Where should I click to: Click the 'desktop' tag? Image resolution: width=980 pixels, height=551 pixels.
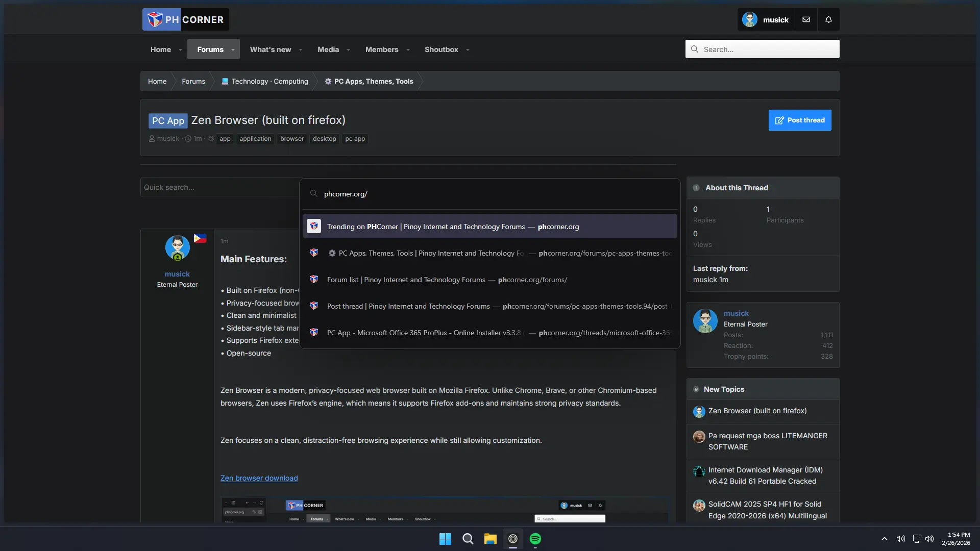coord(325,139)
